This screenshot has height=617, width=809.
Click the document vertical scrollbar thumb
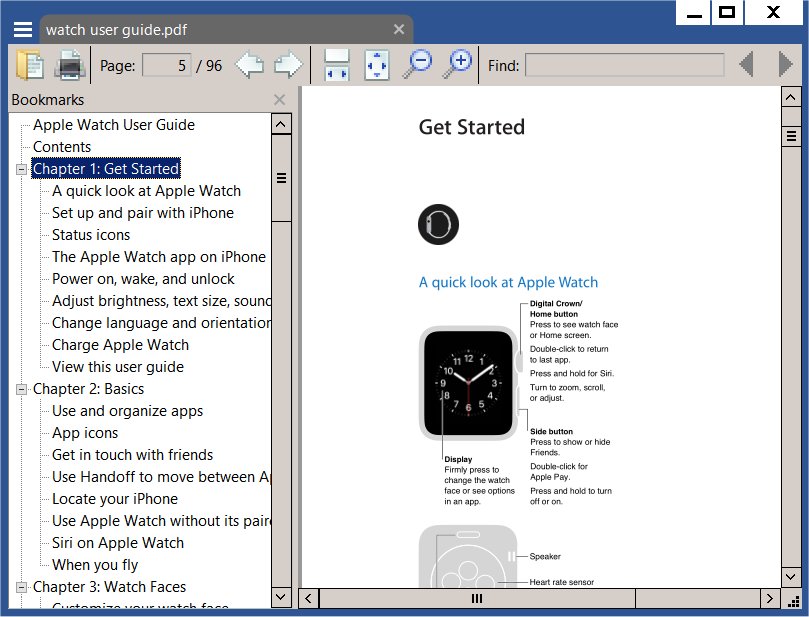(x=791, y=136)
